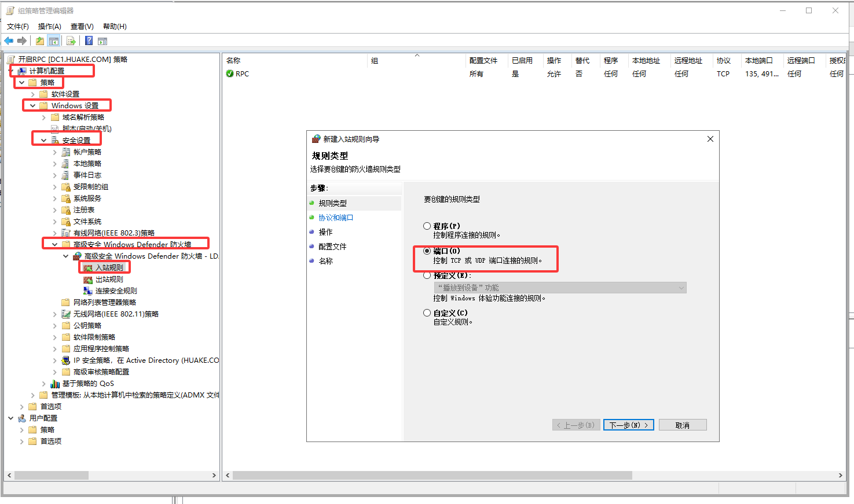
Task: Click the green check icon beside RPC rule
Action: [230, 73]
